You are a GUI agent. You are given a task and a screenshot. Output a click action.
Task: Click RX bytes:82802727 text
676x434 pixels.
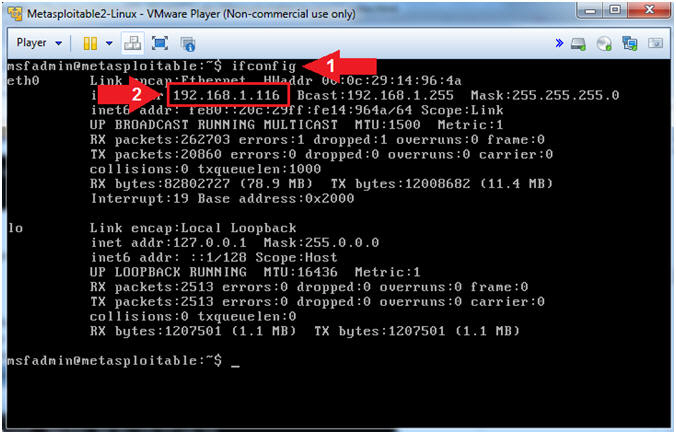click(x=160, y=184)
